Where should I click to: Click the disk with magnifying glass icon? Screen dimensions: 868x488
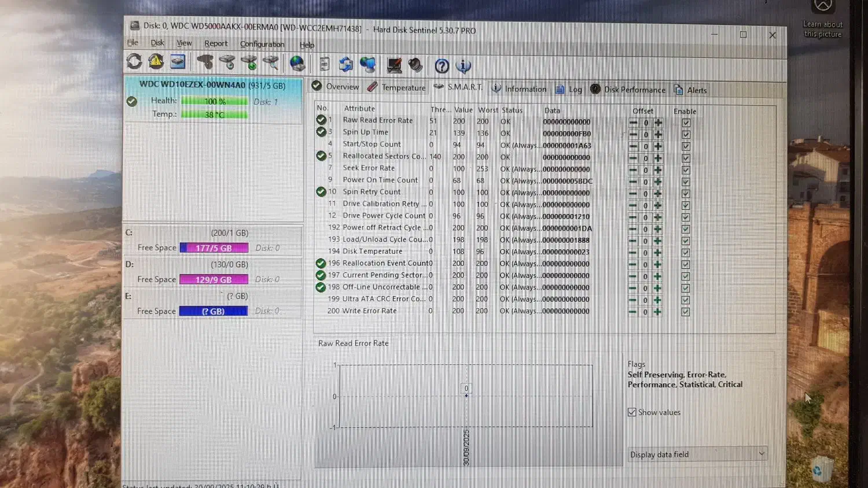271,62
